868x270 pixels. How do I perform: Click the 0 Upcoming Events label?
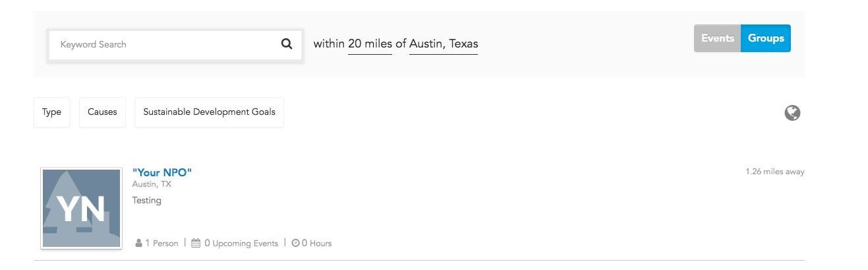coord(241,244)
